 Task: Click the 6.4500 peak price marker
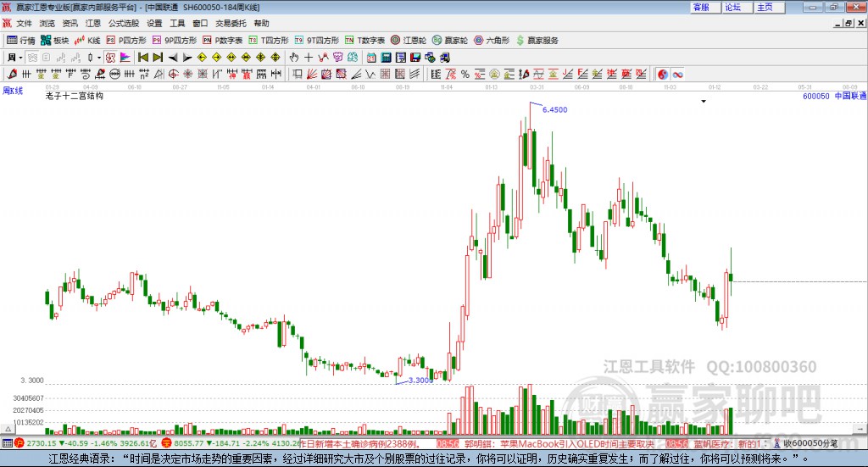[x=554, y=109]
